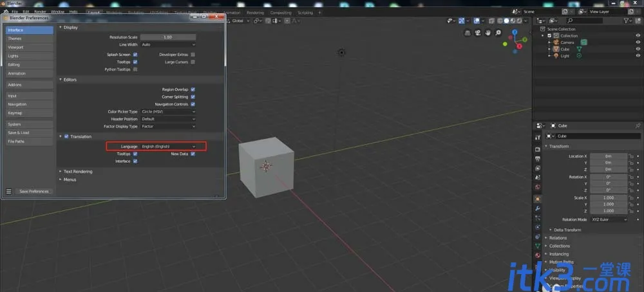Open the Physics properties tab icon
This screenshot has height=292, width=644.
click(538, 227)
